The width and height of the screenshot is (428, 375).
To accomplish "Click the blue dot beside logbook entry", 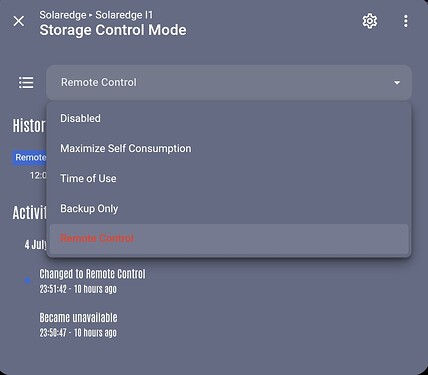I will pos(27,280).
